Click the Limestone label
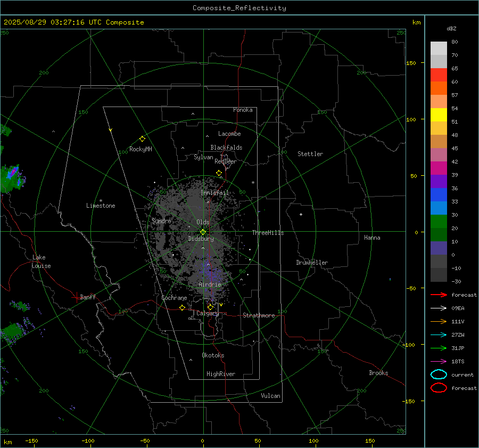Screen dimensions: 479x448 coord(101,206)
